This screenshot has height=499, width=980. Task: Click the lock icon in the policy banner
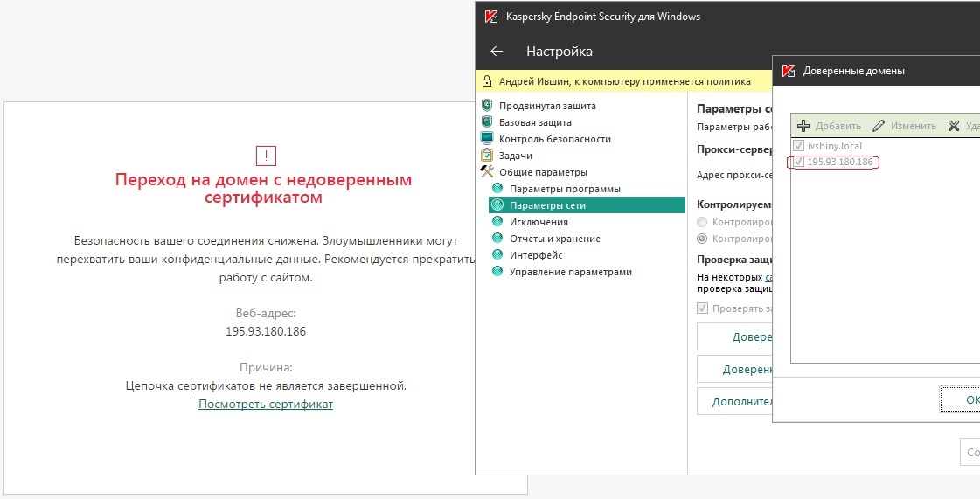click(487, 81)
